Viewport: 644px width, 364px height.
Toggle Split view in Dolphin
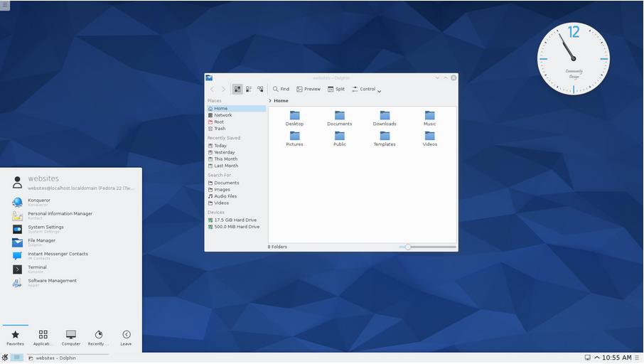tap(336, 89)
